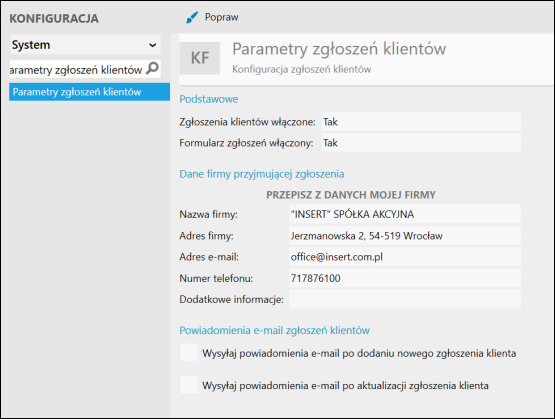Viewport: 555px width, 419px height.
Task: Enable e-mail notification after report update
Action: [x=189, y=385]
